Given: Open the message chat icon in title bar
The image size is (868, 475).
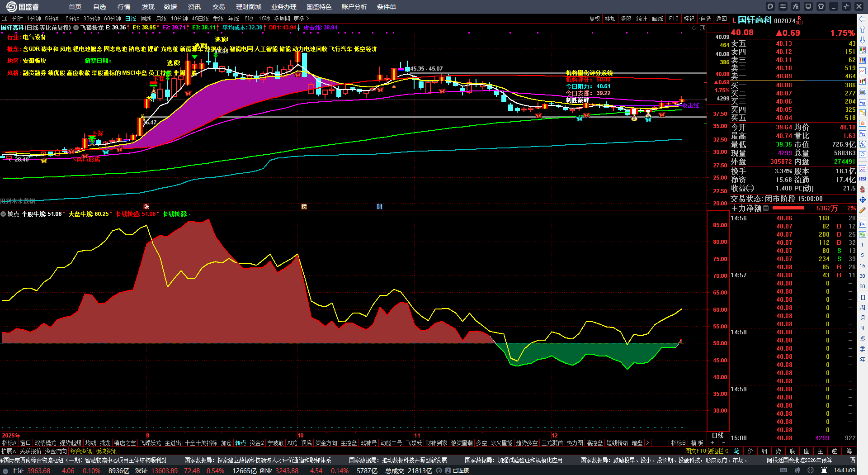Looking at the screenshot, I should click(770, 6).
